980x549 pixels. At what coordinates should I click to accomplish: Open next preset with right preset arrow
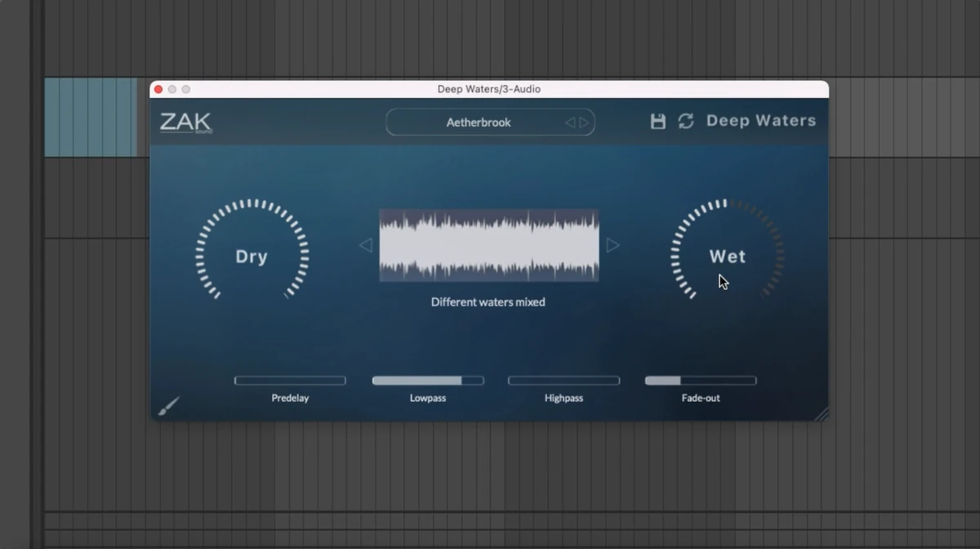[585, 122]
